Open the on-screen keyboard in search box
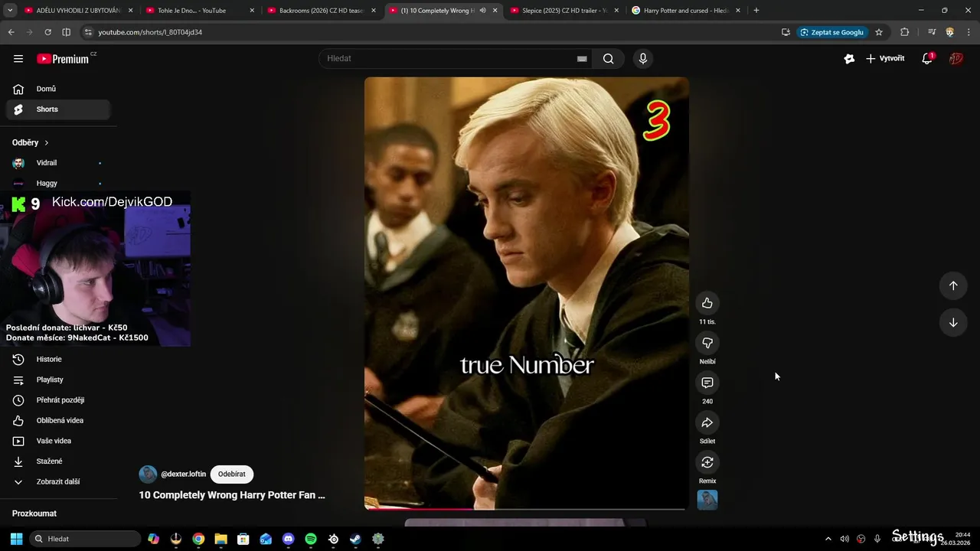980x551 pixels. pos(582,58)
